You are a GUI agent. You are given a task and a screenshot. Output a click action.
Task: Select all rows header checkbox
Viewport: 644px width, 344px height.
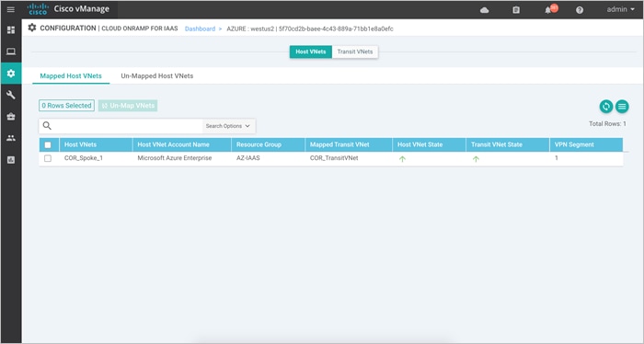(x=48, y=145)
